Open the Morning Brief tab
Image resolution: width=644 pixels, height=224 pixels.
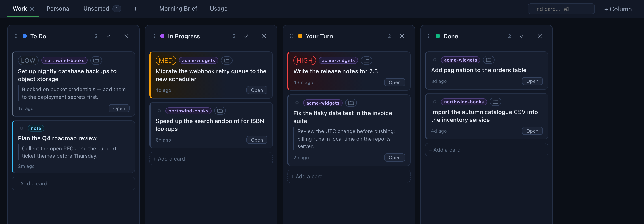[x=178, y=9]
